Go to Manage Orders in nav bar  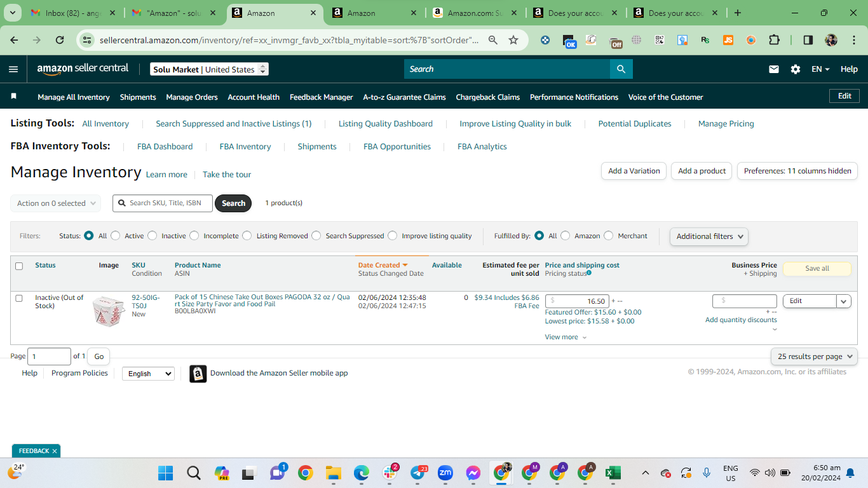click(x=192, y=97)
